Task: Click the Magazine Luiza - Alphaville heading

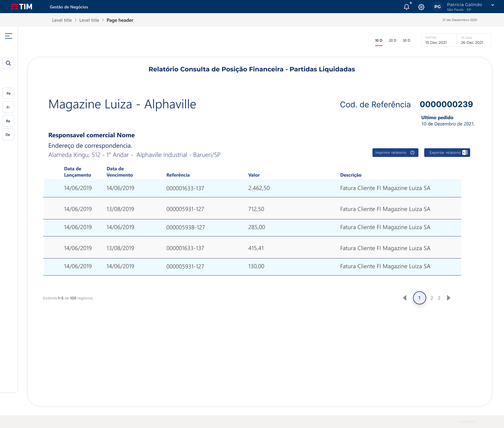Action: click(x=122, y=104)
